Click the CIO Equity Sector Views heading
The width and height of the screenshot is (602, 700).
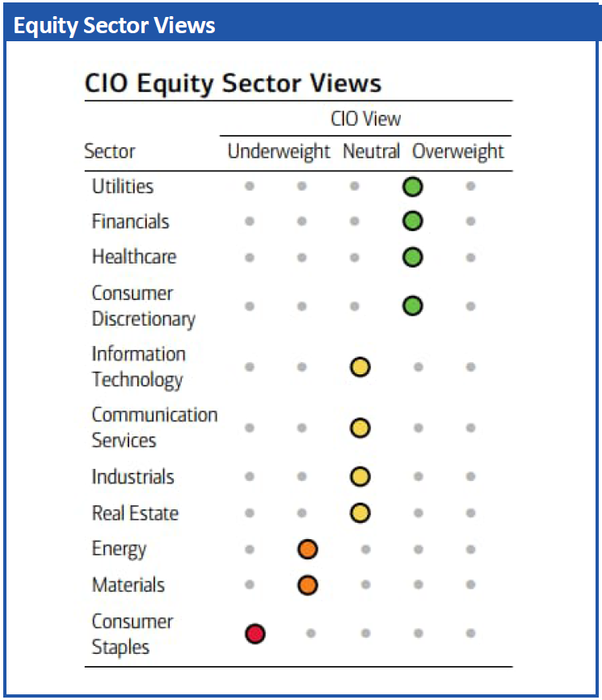coord(233,83)
